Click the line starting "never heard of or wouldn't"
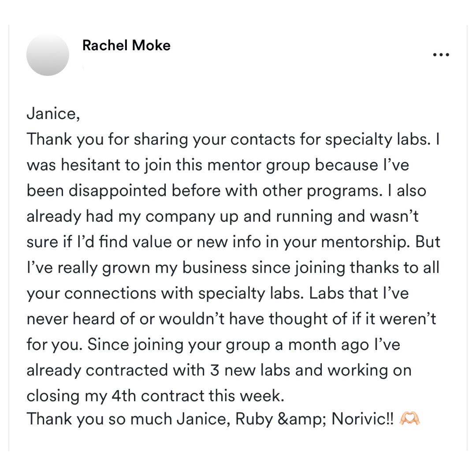The width and height of the screenshot is (476, 476). coord(231,319)
